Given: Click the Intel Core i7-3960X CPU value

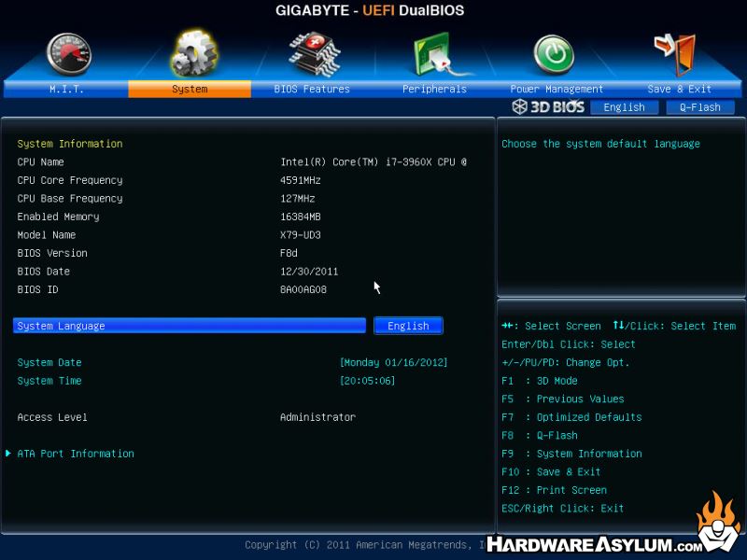Looking at the screenshot, I should tap(373, 161).
